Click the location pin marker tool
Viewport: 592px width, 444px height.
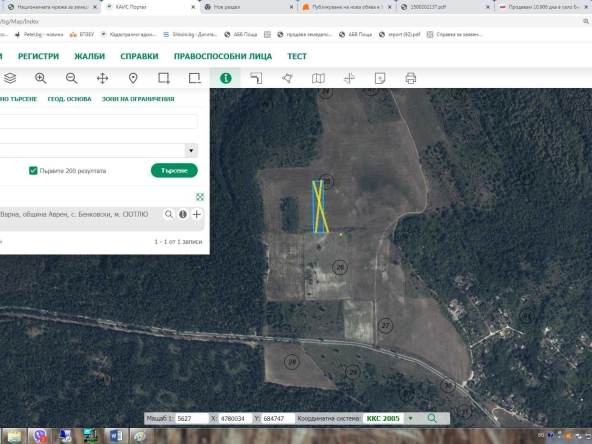(133, 78)
